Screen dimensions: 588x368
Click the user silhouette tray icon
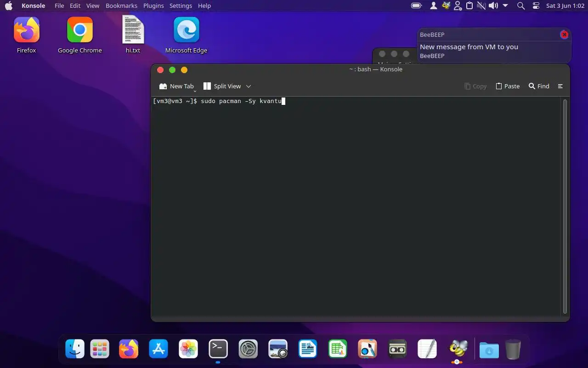click(434, 6)
